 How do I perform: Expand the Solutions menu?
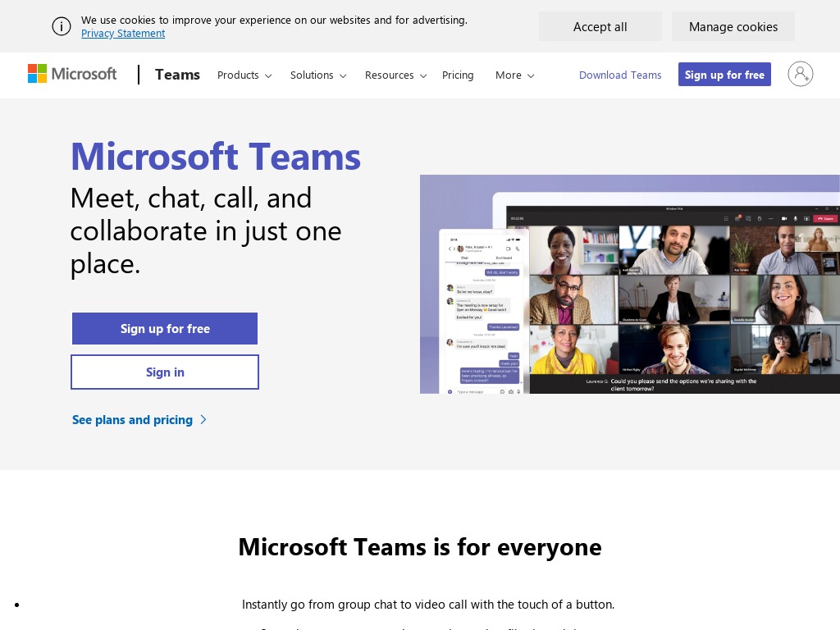[318, 75]
